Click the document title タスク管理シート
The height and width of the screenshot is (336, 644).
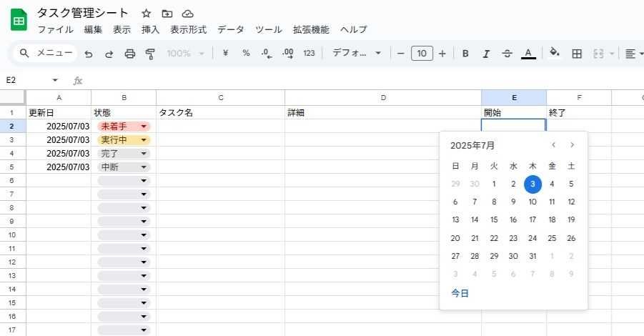pos(82,13)
